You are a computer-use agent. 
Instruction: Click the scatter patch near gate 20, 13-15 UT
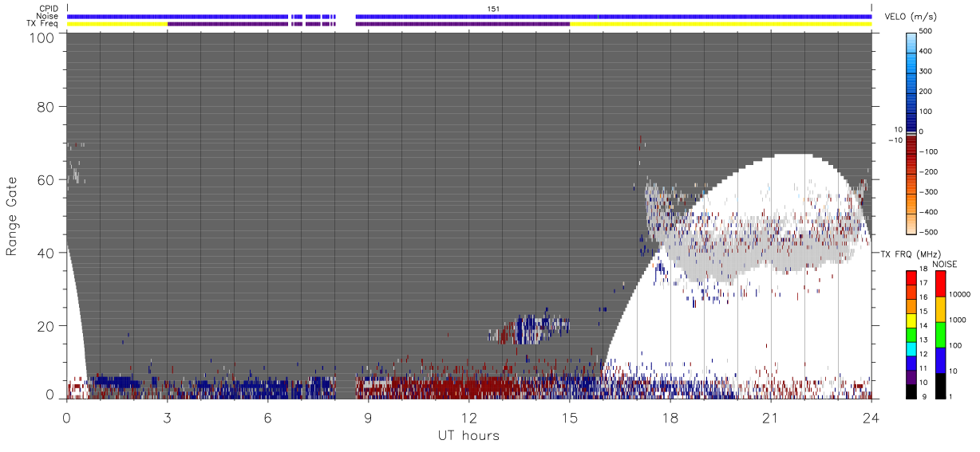(x=529, y=328)
